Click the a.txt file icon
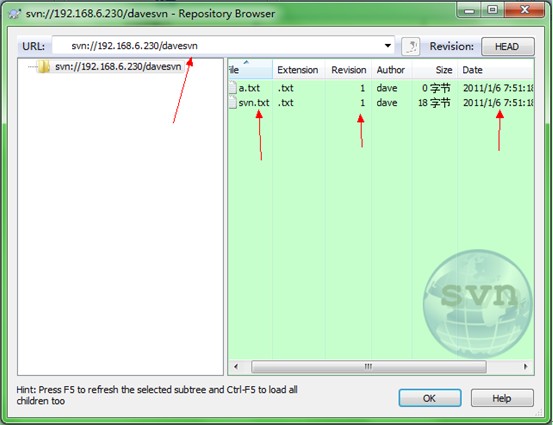 [232, 87]
